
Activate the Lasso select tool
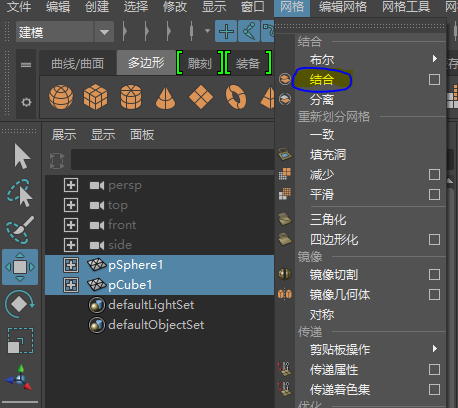(x=20, y=193)
